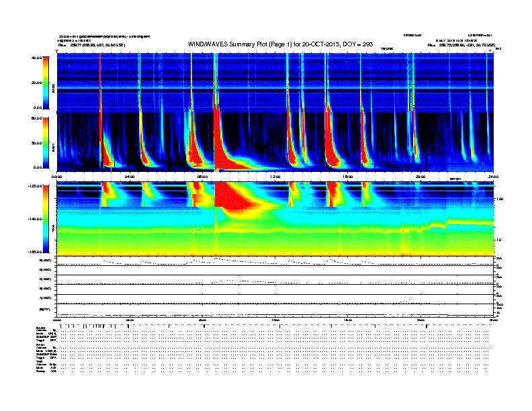Click the -125.00 label on TNR color scale
The image size is (532, 411).
click(x=36, y=186)
